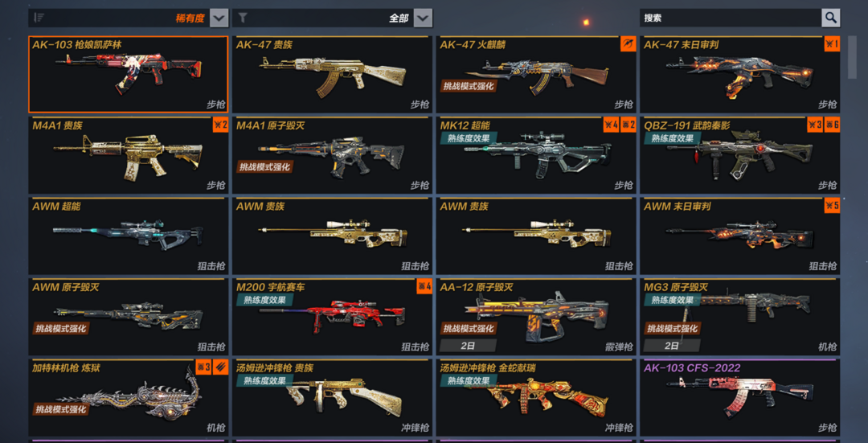Click the sort order icon beside 稀有度
Viewport: 868px width, 443px height.
[39, 18]
